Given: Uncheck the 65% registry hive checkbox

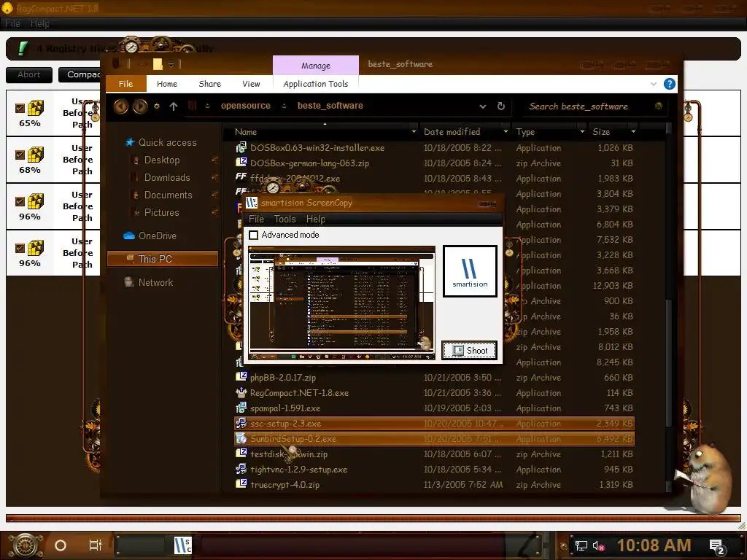Looking at the screenshot, I should pyautogui.click(x=20, y=108).
